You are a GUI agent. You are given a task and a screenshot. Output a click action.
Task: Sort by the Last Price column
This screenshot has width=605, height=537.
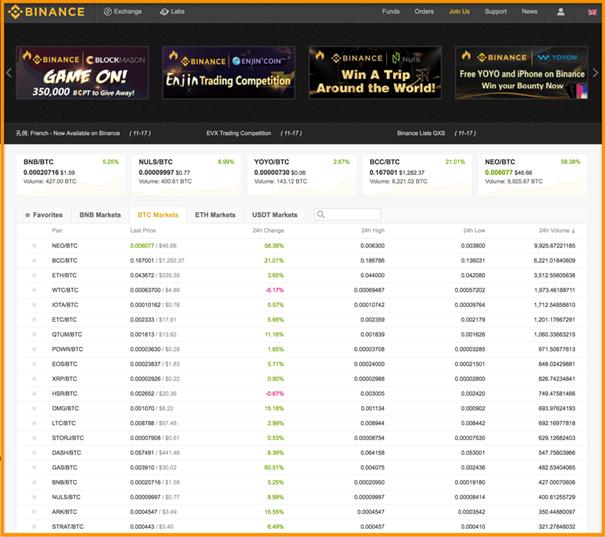[x=143, y=230]
